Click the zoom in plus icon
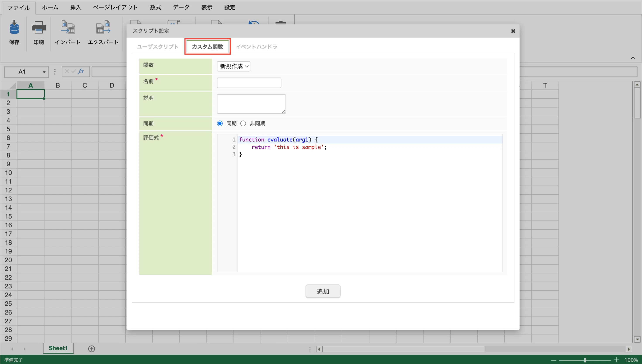 [x=616, y=360]
